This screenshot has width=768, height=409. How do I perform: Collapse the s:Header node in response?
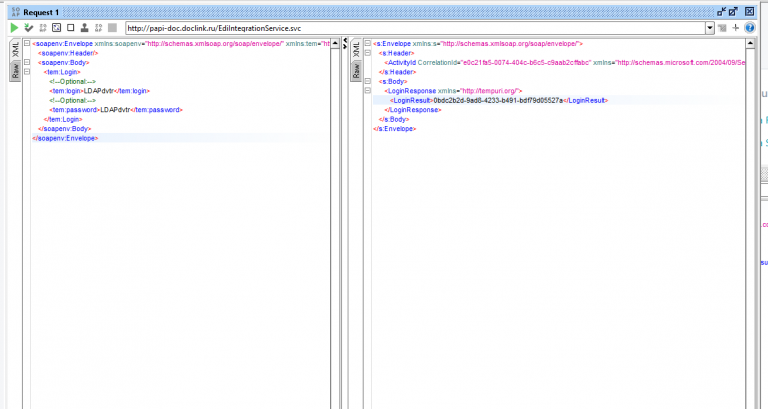[x=368, y=53]
